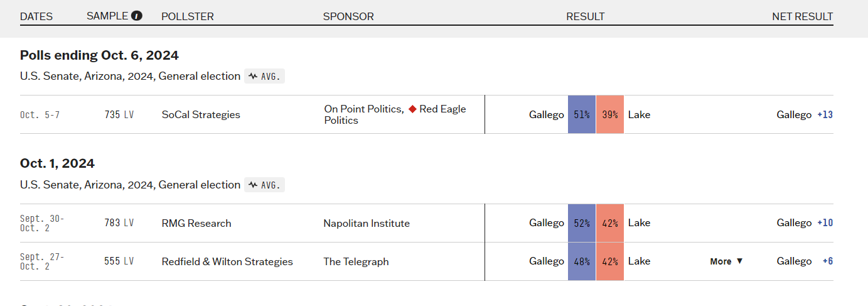Image resolution: width=868 pixels, height=306 pixels.
Task: Expand More arrow on Redfield & Wilton row
Action: point(727,261)
